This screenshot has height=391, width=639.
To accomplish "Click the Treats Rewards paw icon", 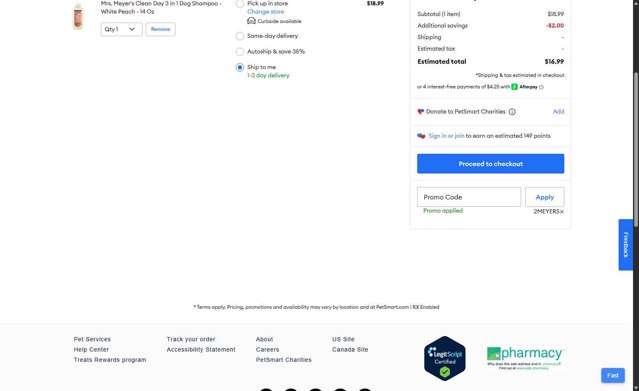I will click(x=421, y=136).
